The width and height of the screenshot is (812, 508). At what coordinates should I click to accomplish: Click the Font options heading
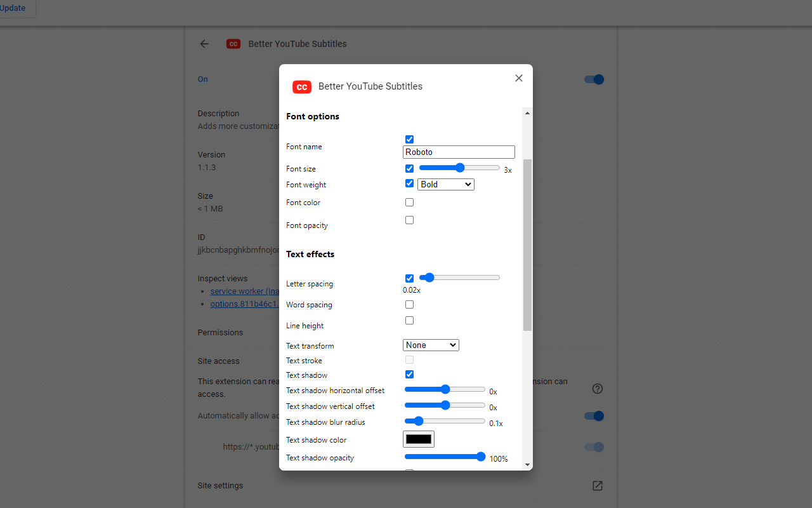(x=313, y=116)
